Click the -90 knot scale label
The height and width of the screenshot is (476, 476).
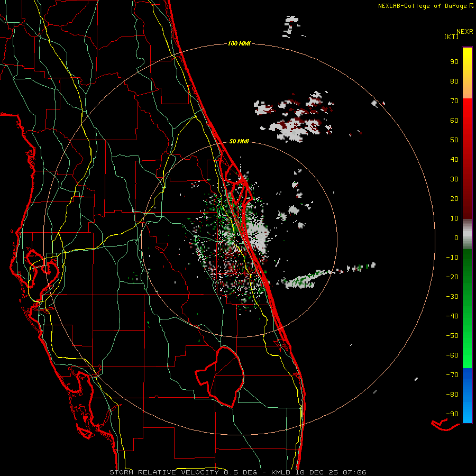pos(452,414)
